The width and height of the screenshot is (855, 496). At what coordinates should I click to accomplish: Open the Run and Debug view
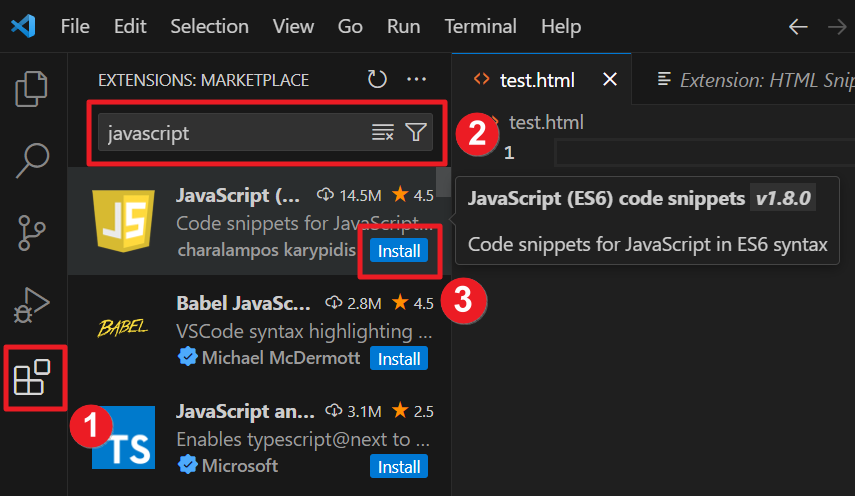[x=31, y=305]
